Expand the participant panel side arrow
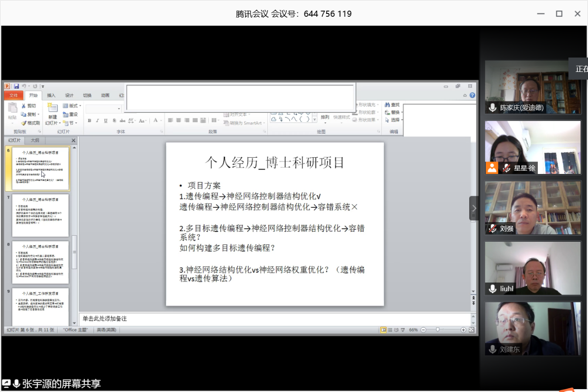Screen dimensions: 588x392 473,208
